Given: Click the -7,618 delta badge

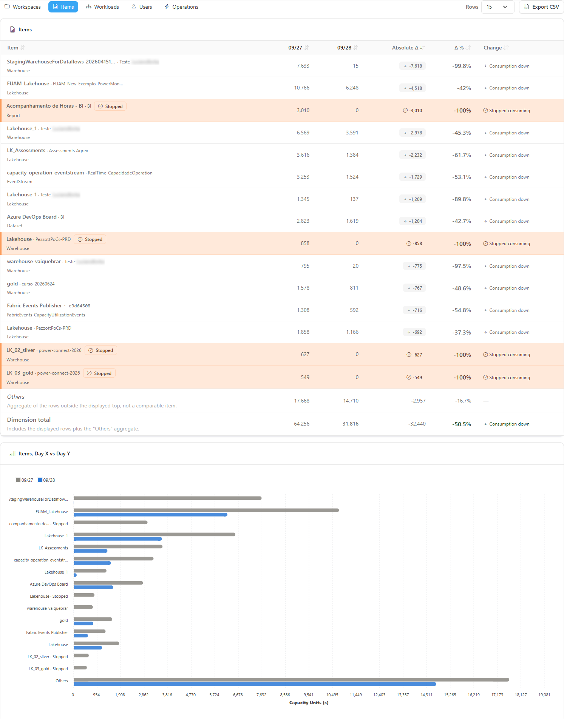Looking at the screenshot, I should click(413, 66).
